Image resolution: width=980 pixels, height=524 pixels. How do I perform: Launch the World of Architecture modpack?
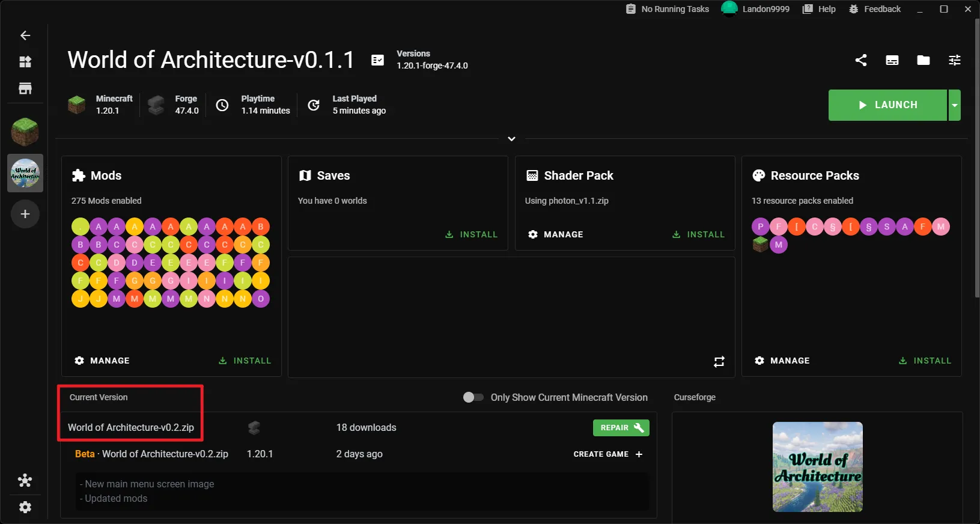click(887, 105)
